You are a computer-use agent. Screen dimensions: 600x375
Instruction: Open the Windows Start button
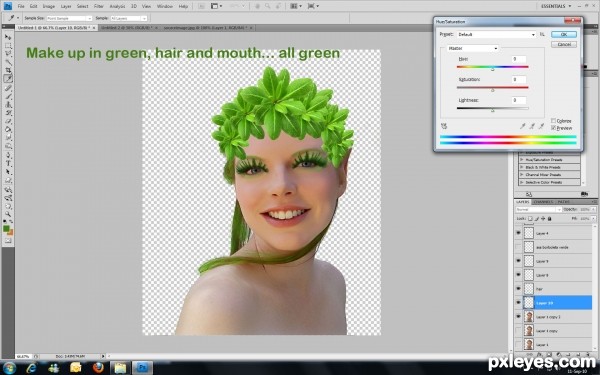pyautogui.click(x=9, y=368)
